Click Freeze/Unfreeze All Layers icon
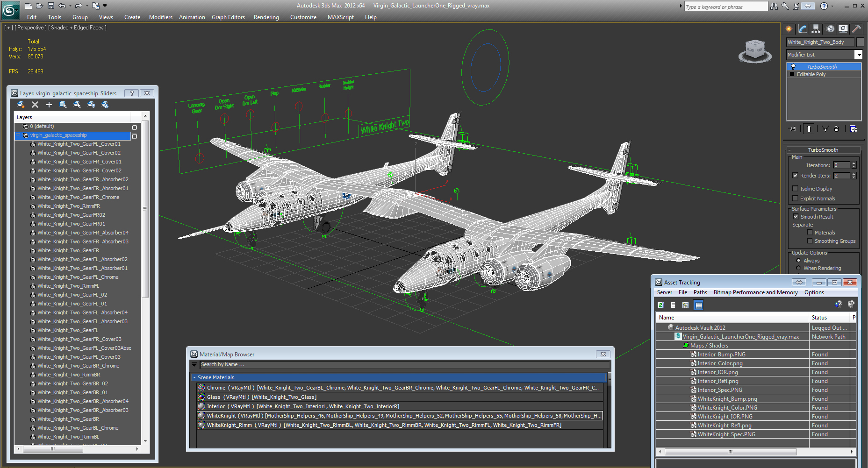Screen dimensions: 868x468 (x=105, y=105)
